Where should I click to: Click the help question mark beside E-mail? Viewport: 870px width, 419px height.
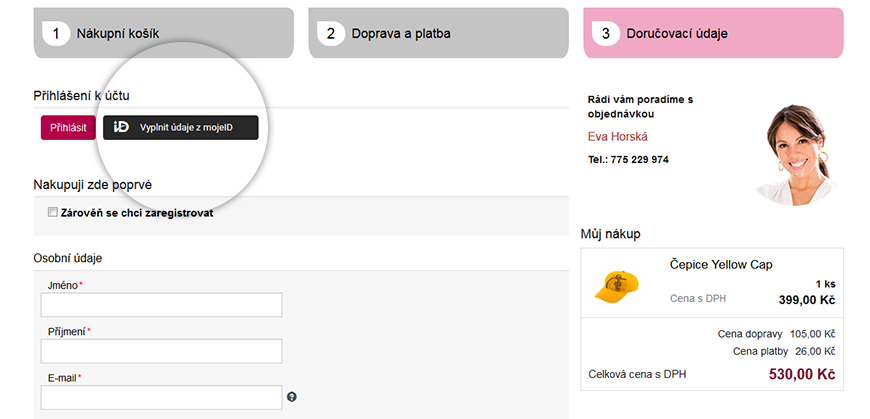[292, 397]
